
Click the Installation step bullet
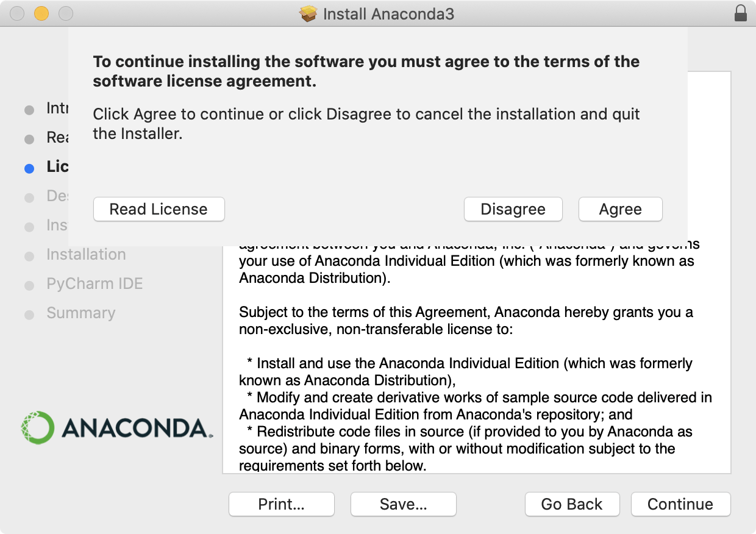point(29,257)
